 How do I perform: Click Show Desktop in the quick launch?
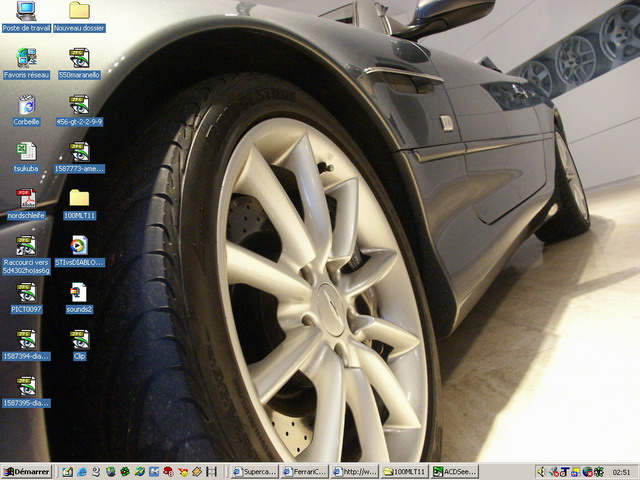pyautogui.click(x=67, y=472)
